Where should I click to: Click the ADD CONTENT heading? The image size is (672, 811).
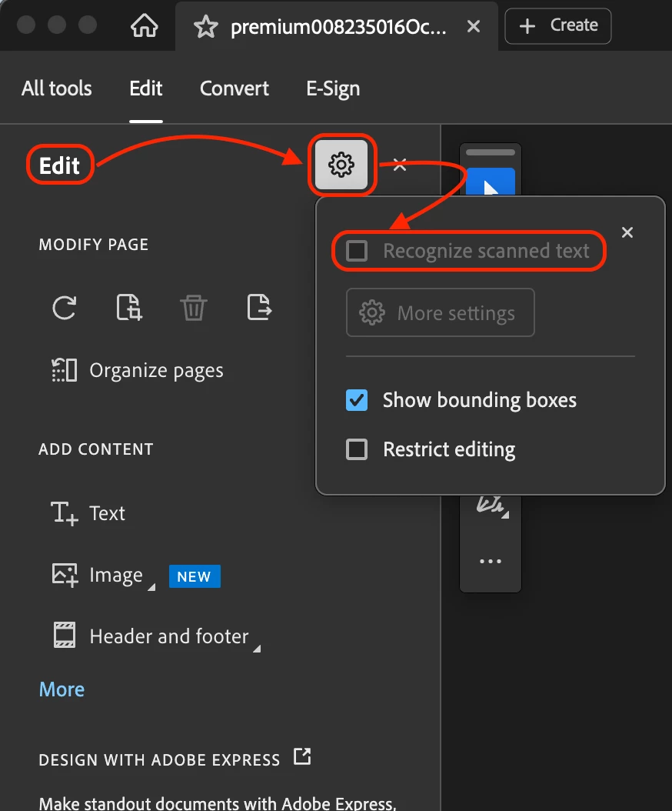click(96, 449)
